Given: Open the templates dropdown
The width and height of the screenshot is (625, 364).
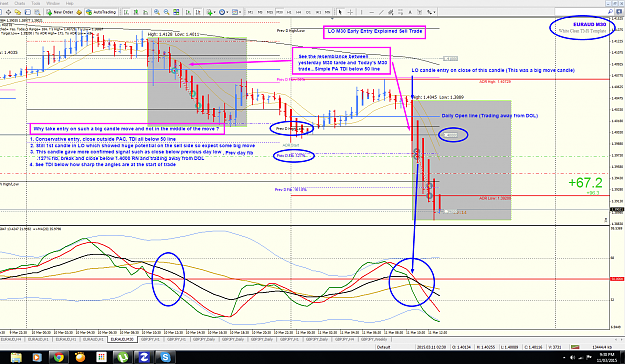Looking at the screenshot, I should pos(236,12).
